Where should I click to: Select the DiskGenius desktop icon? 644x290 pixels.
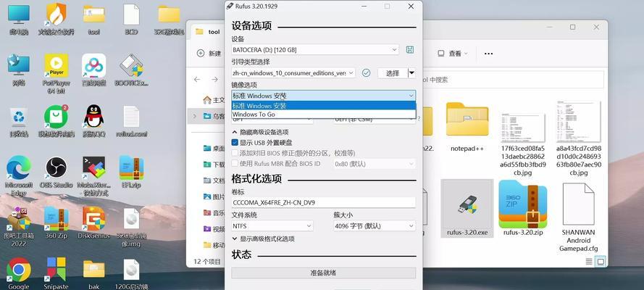[x=93, y=223]
